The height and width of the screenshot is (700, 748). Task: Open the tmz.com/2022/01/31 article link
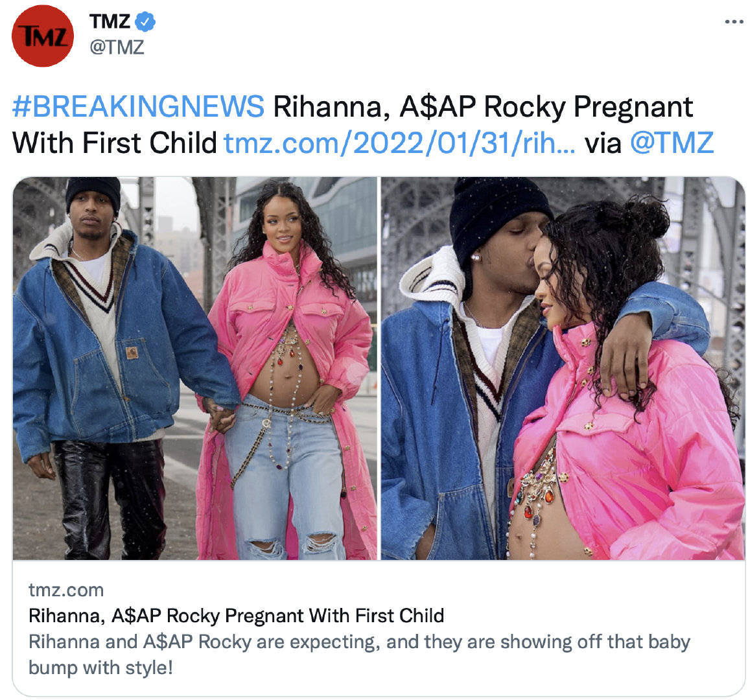click(400, 143)
